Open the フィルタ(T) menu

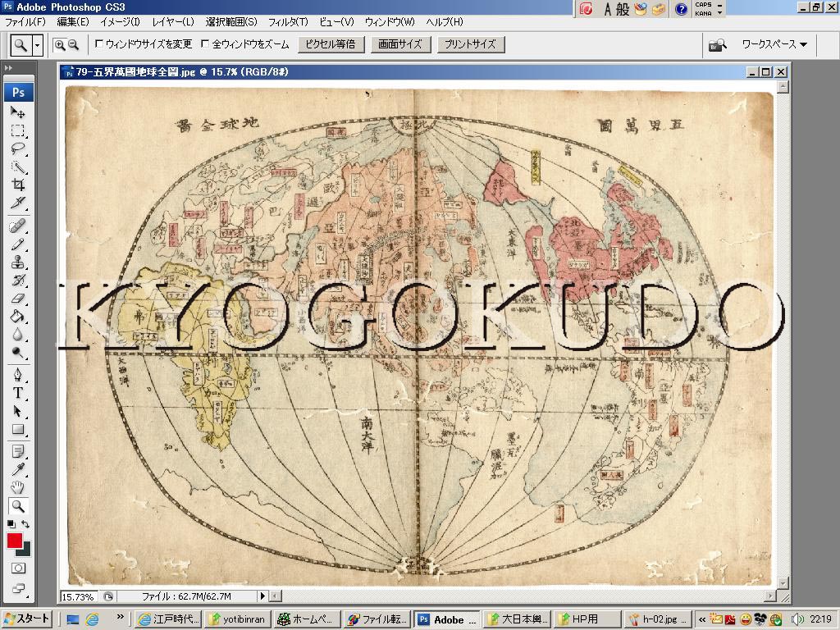tap(288, 22)
